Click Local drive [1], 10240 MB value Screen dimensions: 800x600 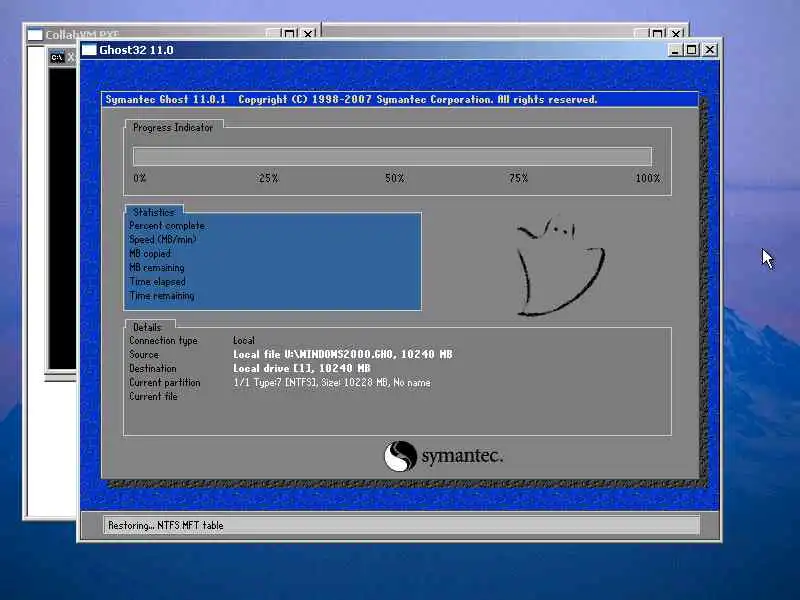tap(302, 368)
